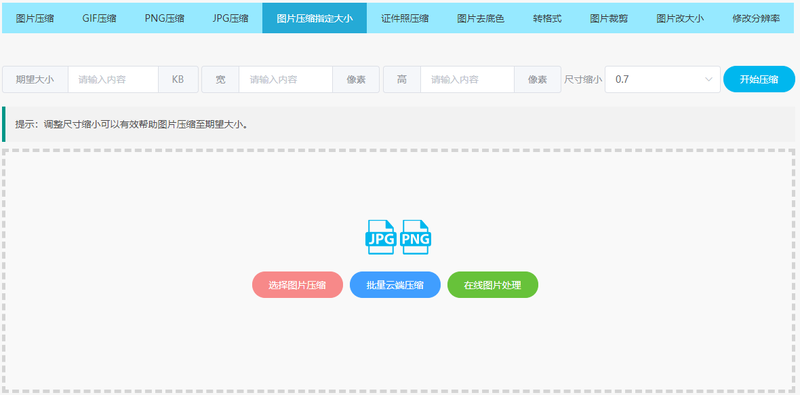Select the PNG压缩 tab

pos(164,19)
